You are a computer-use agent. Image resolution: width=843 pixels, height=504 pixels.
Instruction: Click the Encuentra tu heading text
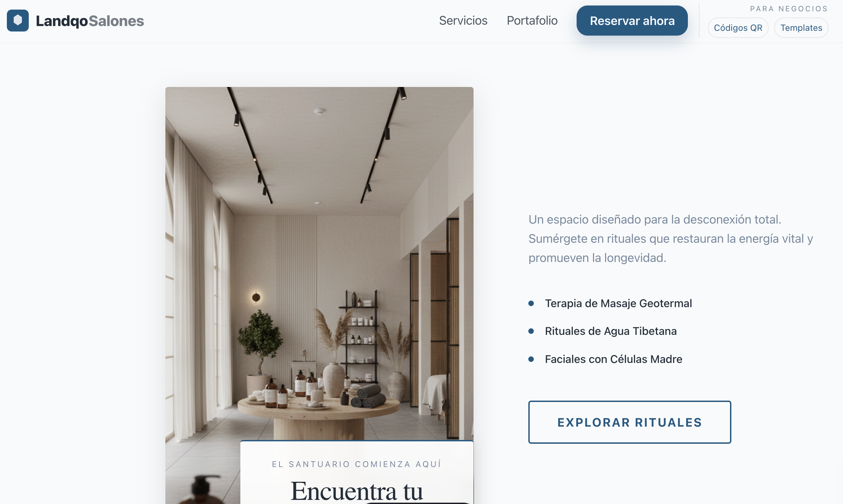tap(357, 491)
